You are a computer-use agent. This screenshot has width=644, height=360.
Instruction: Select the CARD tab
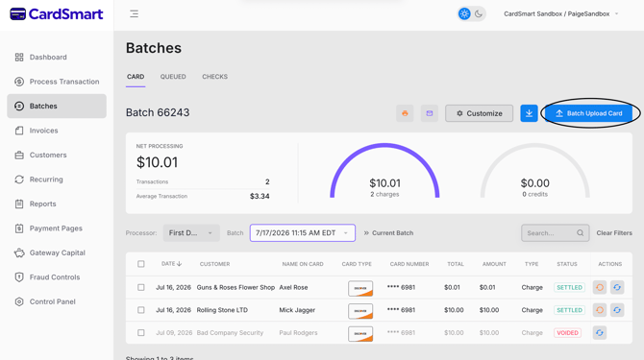coord(136,77)
